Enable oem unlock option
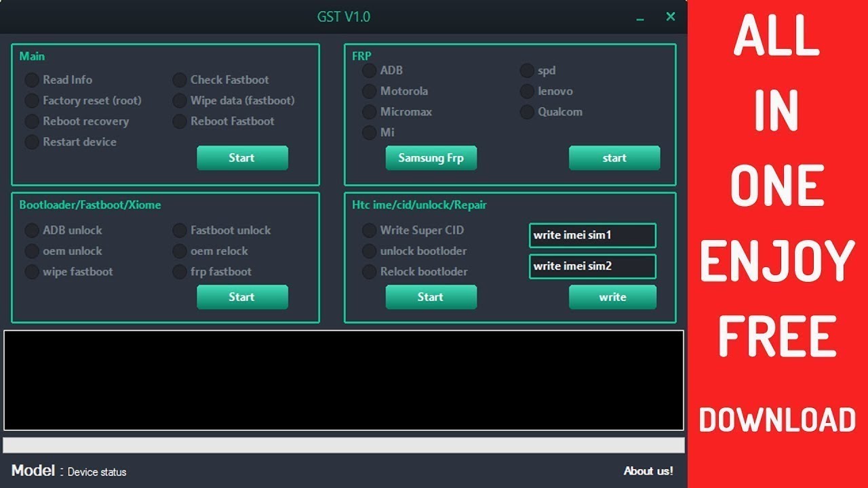The image size is (868, 488). (x=31, y=251)
